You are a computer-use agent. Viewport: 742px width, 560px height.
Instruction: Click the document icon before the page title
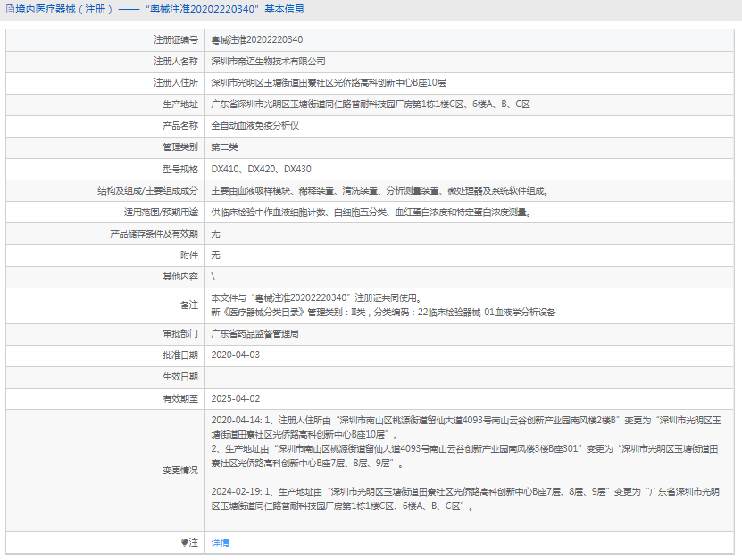click(x=10, y=10)
